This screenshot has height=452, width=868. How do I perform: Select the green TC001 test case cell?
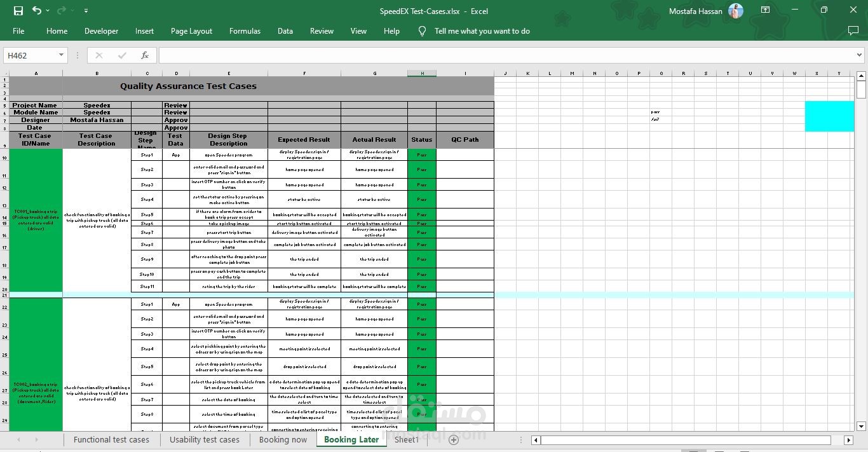coord(36,221)
